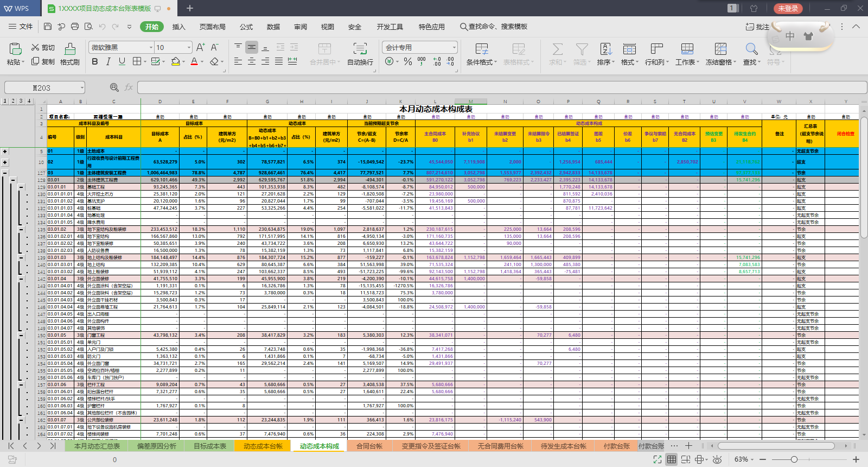Open the 插入 (Insert) ribbon tab
This screenshot has height=467, width=868.
point(178,27)
